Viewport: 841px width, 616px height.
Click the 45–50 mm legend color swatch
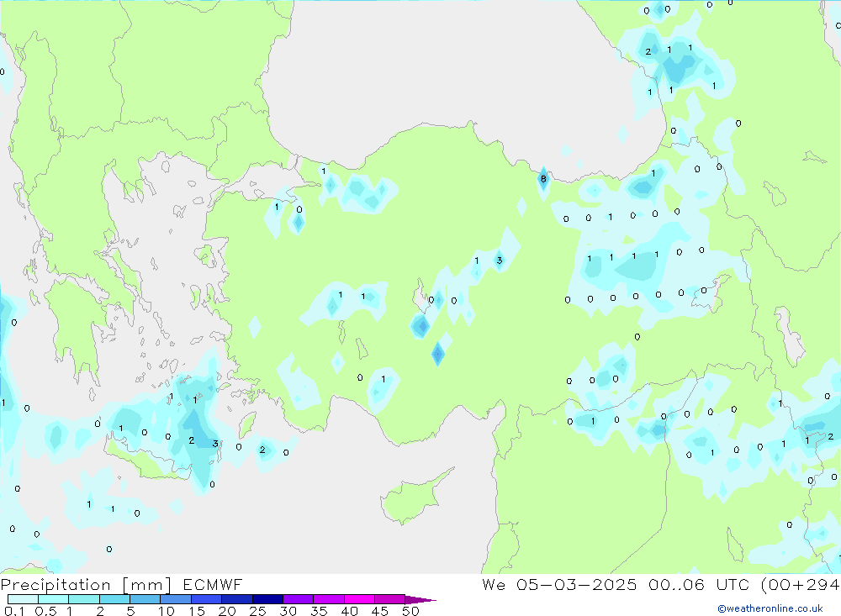(x=390, y=599)
